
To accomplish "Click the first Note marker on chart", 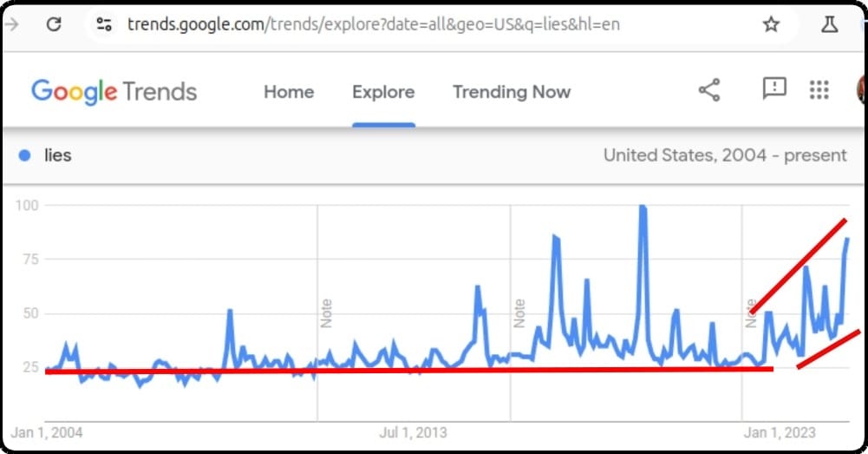I will 326,313.
